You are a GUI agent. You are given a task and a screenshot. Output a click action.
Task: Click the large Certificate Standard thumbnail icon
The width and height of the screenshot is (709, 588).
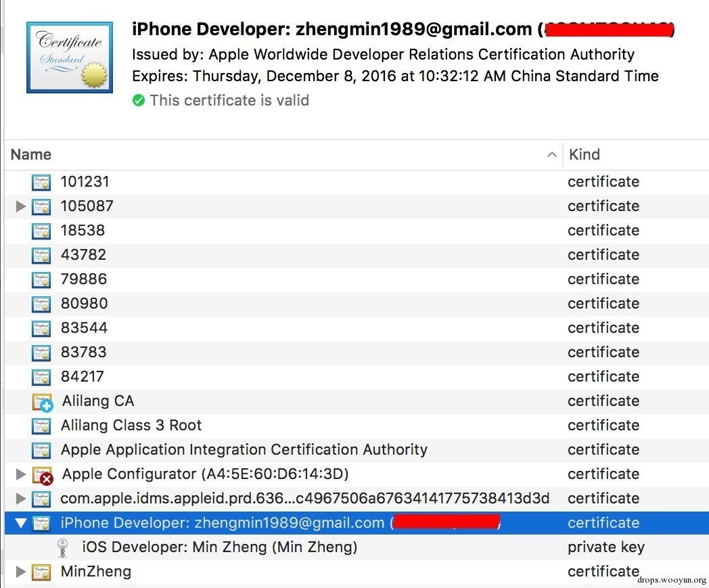69,58
